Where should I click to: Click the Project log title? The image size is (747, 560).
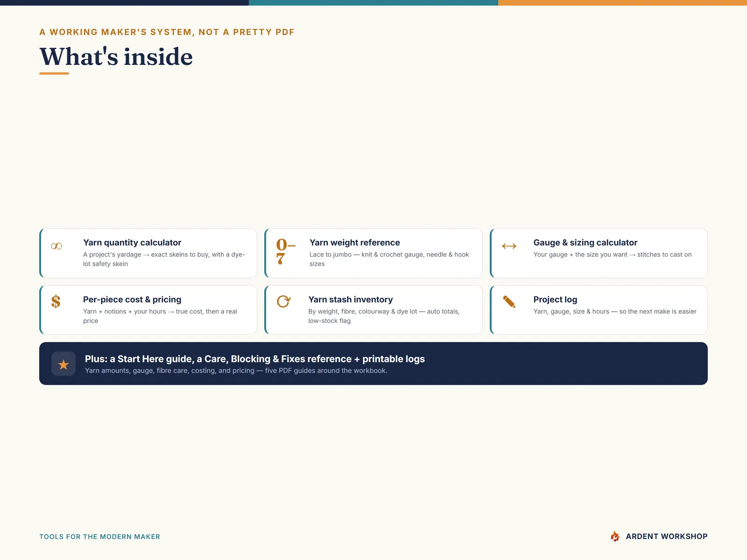pyautogui.click(x=555, y=300)
